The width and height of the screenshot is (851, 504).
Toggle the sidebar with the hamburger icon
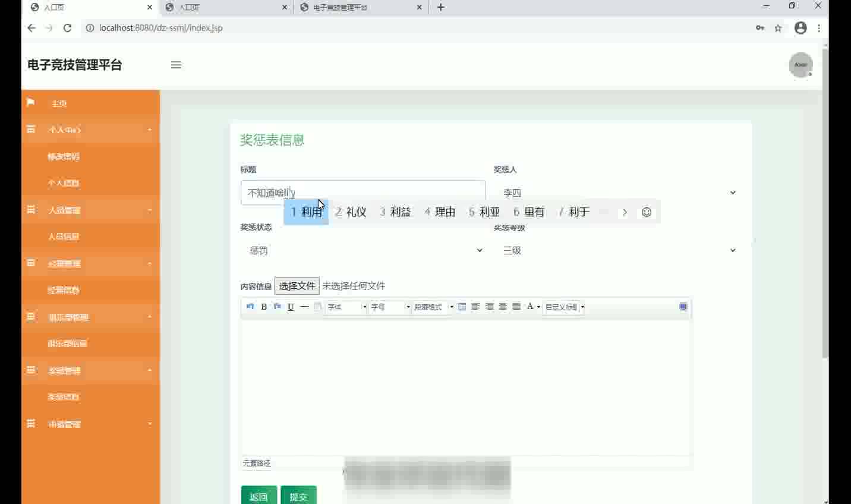[x=176, y=65]
